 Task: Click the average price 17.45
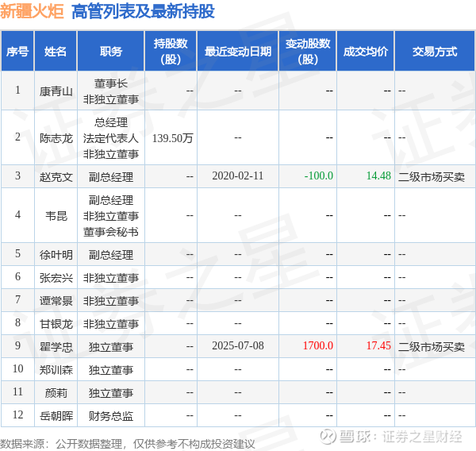[378, 346]
